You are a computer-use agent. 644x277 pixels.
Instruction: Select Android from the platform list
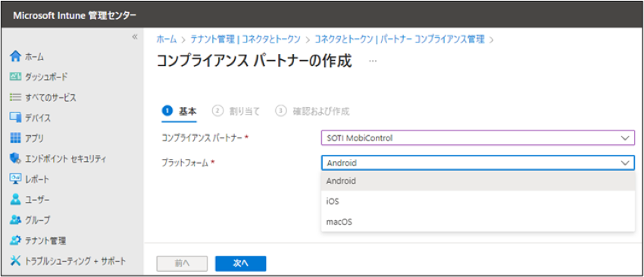point(478,181)
